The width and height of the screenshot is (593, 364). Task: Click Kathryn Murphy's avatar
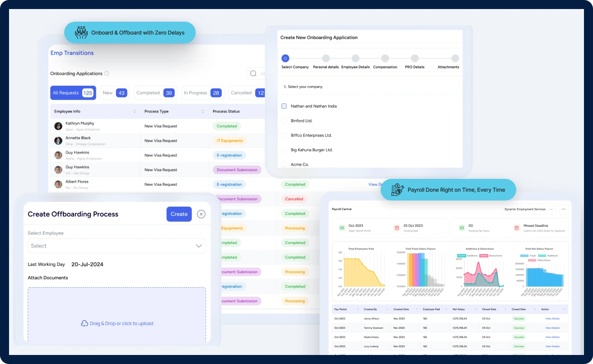point(58,126)
